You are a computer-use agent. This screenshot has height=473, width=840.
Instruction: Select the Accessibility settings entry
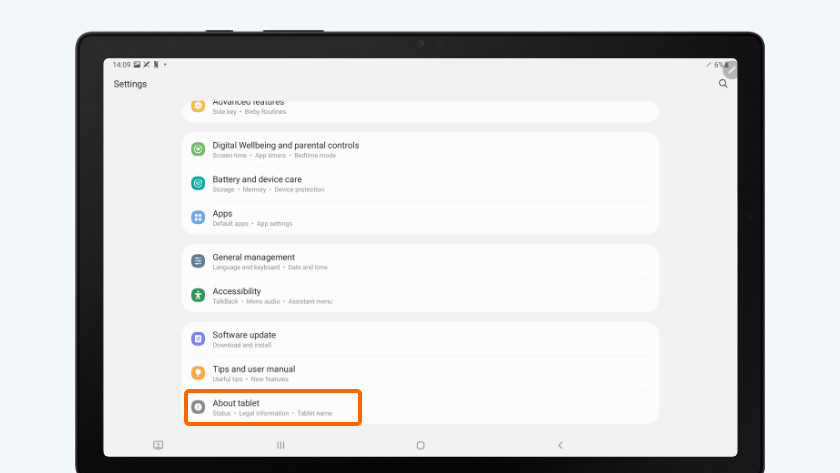tap(271, 295)
